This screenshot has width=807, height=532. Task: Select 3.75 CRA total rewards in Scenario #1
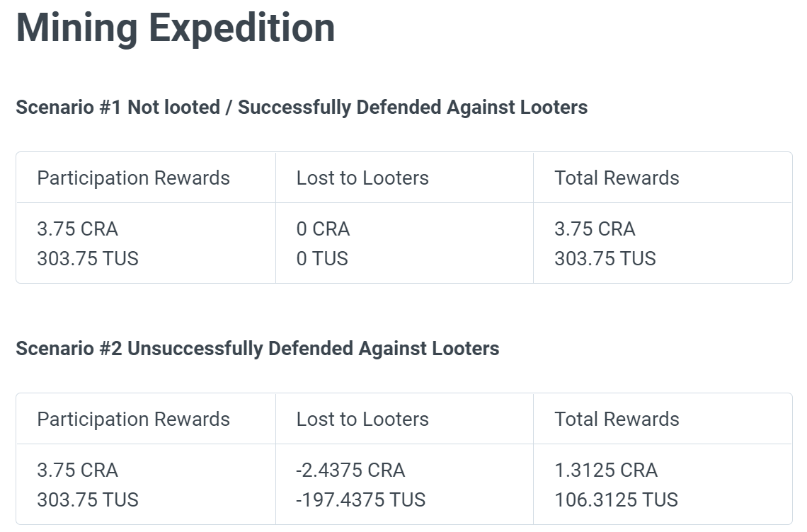(595, 229)
